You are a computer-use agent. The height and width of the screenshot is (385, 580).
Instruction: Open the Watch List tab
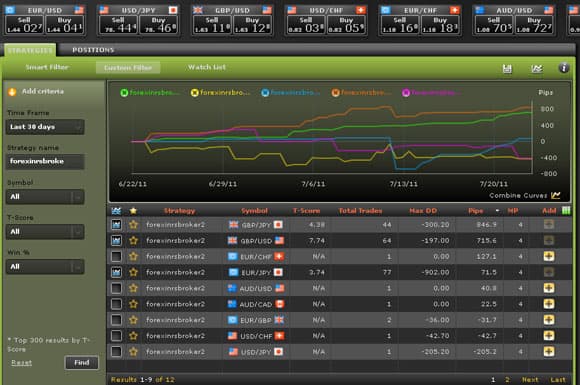click(206, 67)
